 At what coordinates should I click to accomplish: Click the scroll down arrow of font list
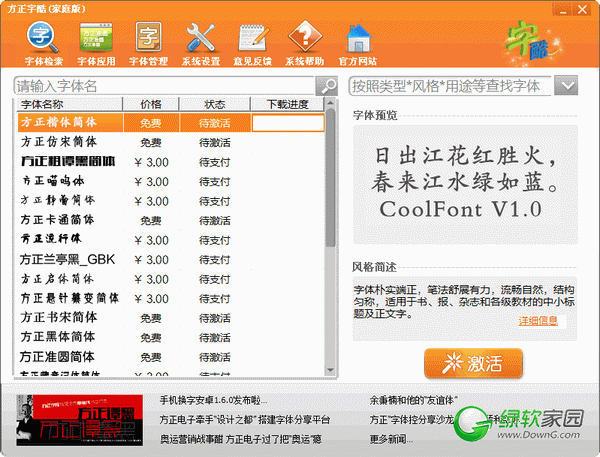click(330, 370)
